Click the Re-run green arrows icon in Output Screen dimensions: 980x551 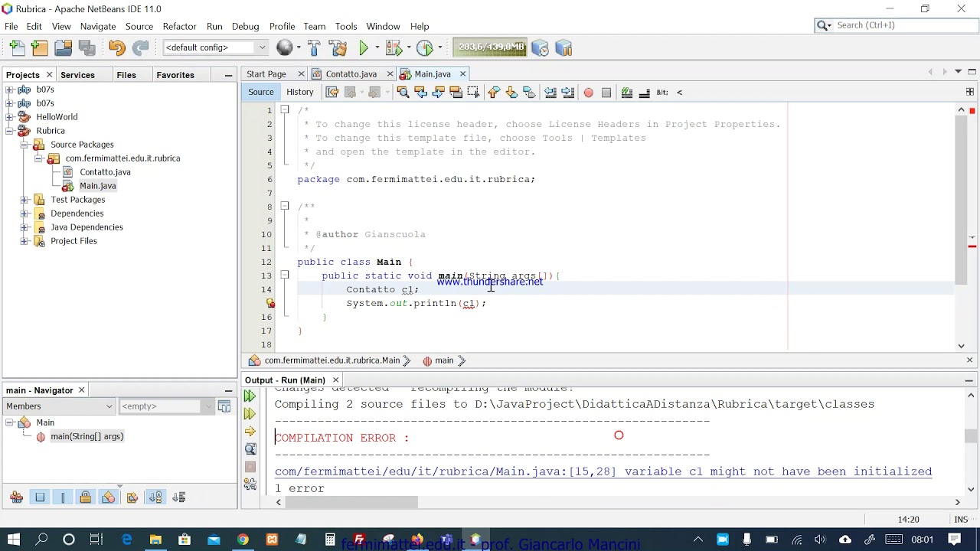(x=250, y=396)
